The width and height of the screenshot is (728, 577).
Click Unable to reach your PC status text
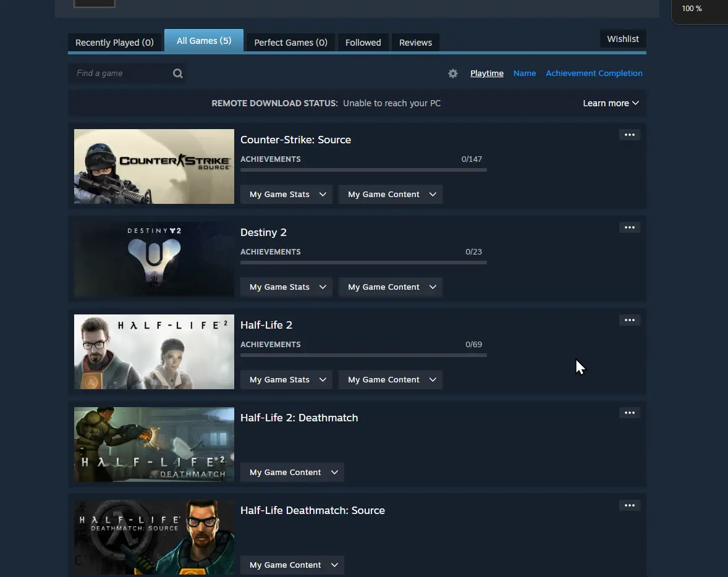tap(391, 103)
